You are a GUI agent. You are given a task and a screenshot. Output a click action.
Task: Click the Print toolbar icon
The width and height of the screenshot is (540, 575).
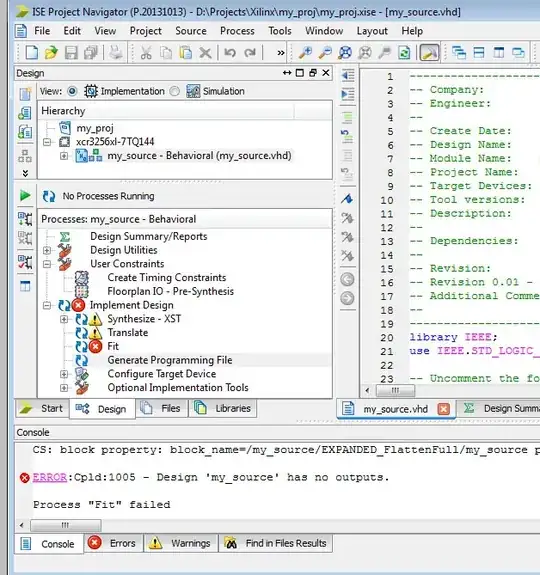click(x=116, y=52)
